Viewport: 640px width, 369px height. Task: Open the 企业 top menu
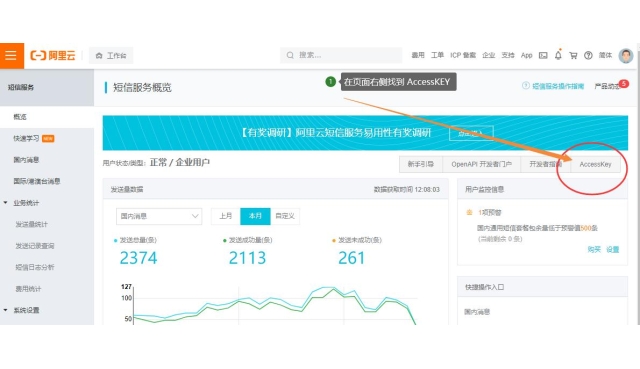(x=489, y=55)
